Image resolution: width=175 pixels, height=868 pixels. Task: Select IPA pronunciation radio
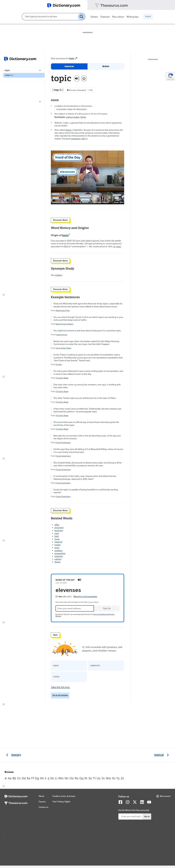point(89,90)
